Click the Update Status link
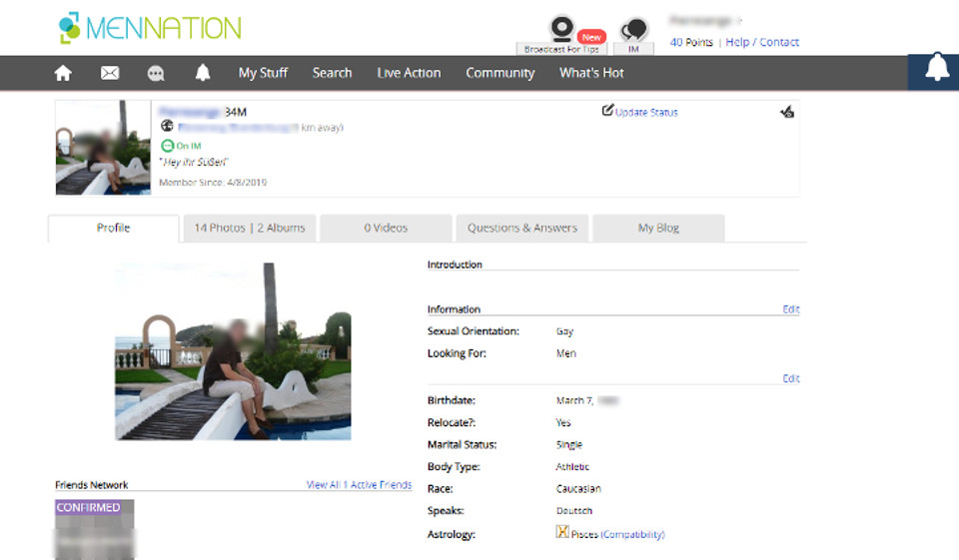This screenshot has height=560, width=959. coord(645,113)
